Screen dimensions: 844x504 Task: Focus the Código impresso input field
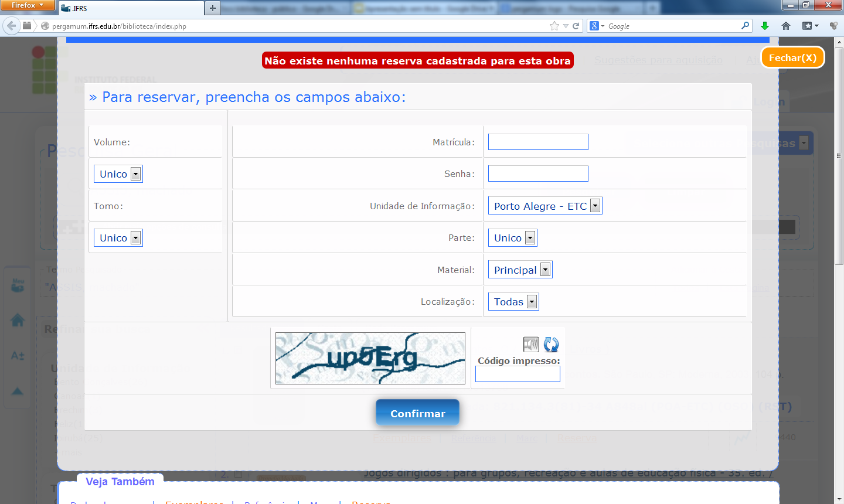(518, 374)
